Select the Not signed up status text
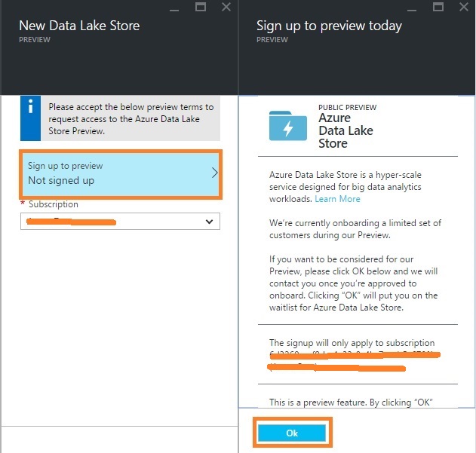This screenshot has width=476, height=453. [61, 181]
